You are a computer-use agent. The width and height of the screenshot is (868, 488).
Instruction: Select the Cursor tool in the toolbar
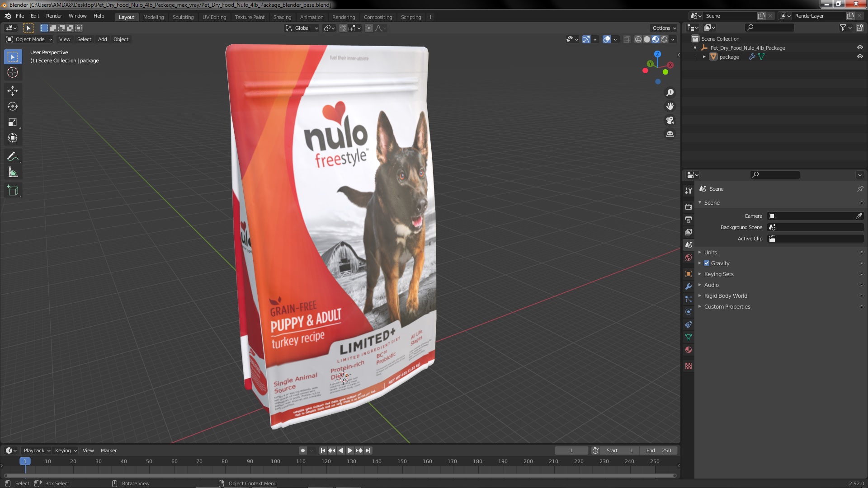tap(13, 72)
